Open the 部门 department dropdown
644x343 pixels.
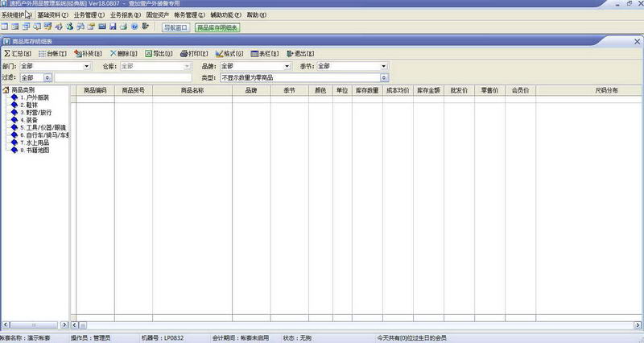tap(87, 66)
